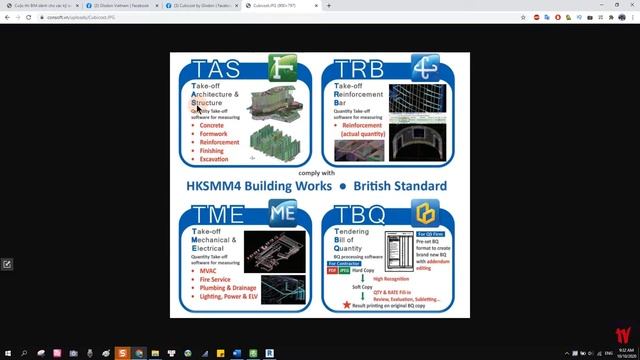Click the TRB rebar grid thumbnail
Viewport: 640px width, 360px height.
pos(417,98)
